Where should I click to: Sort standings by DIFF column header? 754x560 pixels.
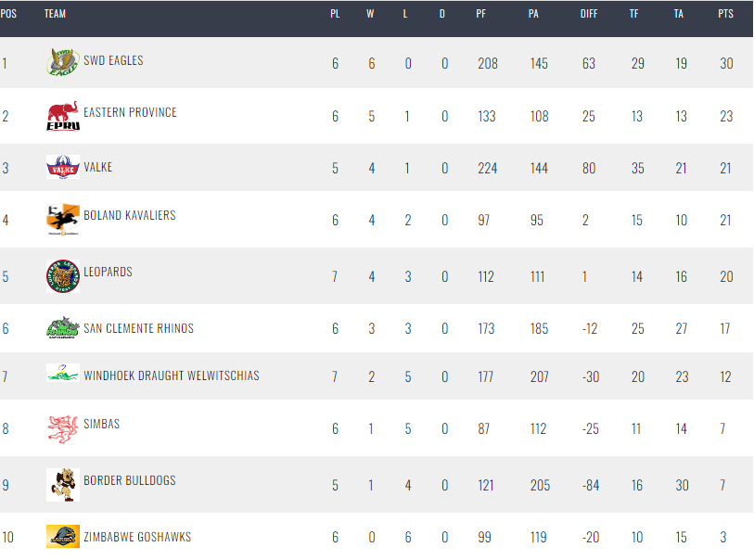[589, 14]
